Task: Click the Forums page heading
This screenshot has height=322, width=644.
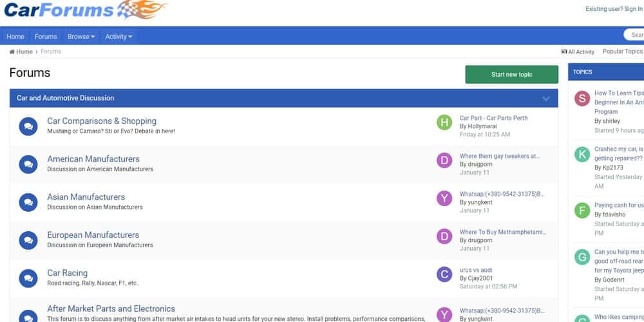Action: [x=30, y=73]
